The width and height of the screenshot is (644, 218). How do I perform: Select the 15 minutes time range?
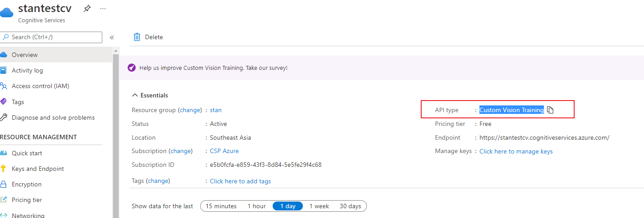tap(221, 206)
